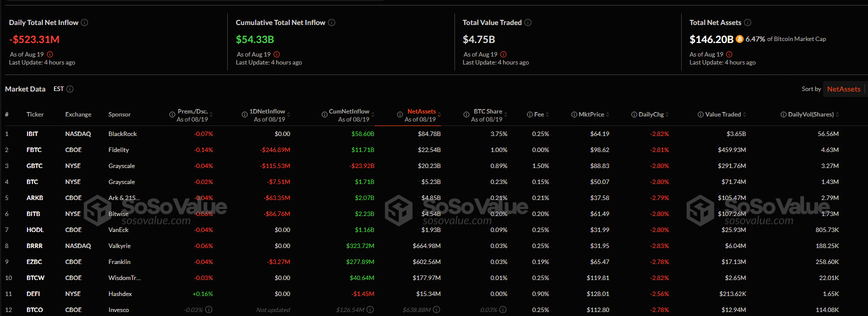868x316 pixels.
Task: Click the Valkyrie sponsor cell
Action: click(x=119, y=246)
